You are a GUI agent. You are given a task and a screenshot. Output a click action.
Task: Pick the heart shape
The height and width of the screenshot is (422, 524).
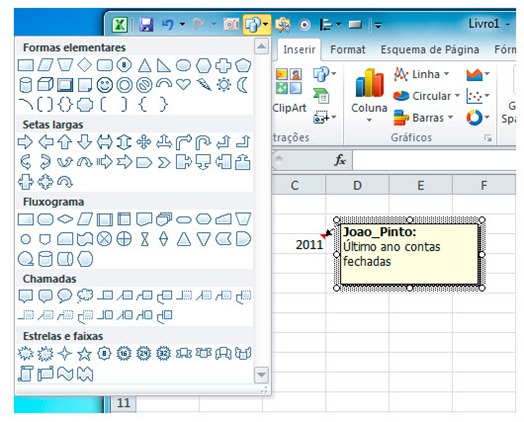point(183,84)
